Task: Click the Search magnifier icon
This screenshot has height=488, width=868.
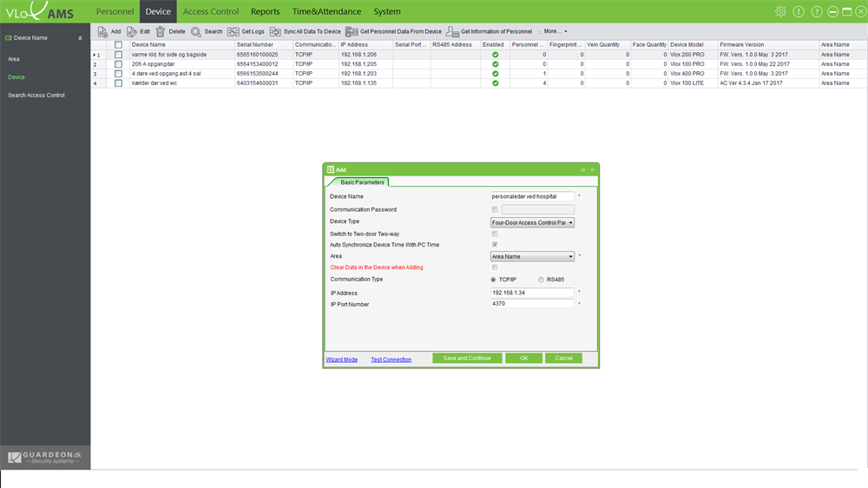Action: [x=196, y=31]
